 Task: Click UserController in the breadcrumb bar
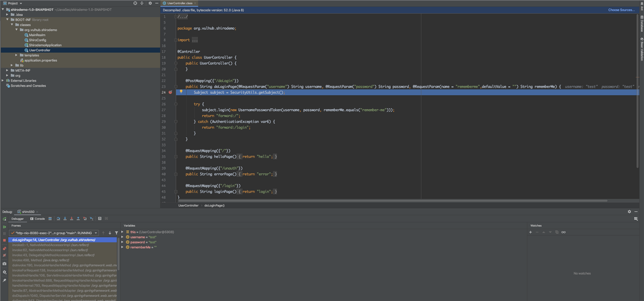click(x=188, y=206)
